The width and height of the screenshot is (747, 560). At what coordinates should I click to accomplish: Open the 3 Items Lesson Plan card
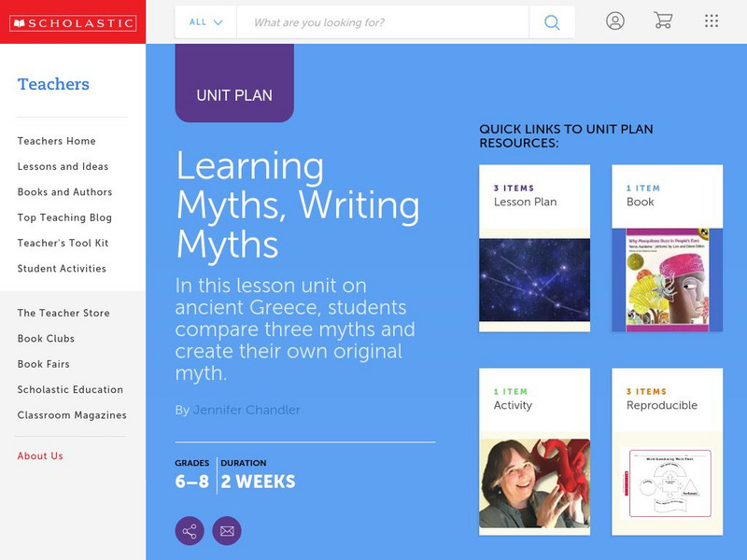coord(534,248)
